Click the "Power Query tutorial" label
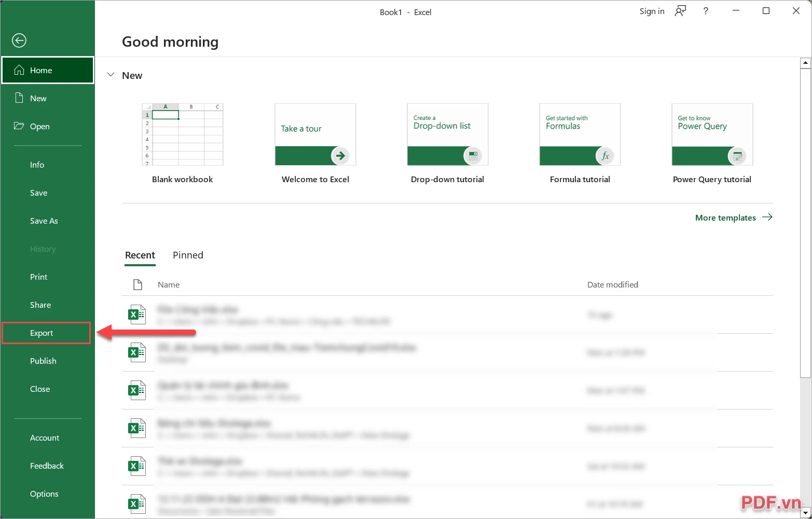 tap(712, 179)
